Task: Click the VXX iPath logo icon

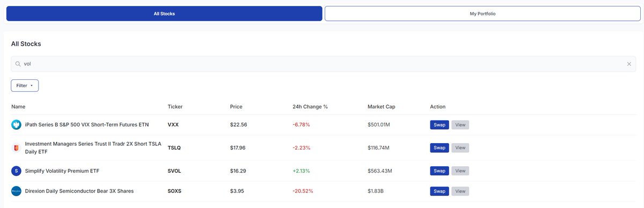Action: pyautogui.click(x=16, y=125)
